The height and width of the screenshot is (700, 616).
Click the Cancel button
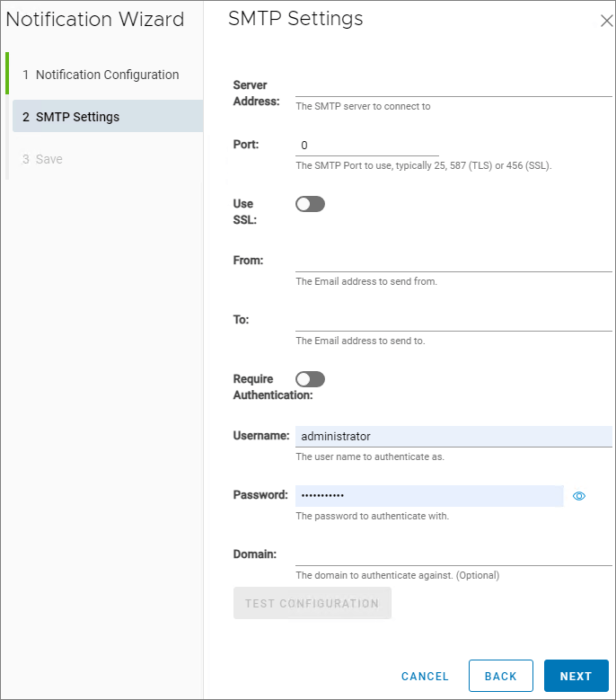(x=425, y=676)
